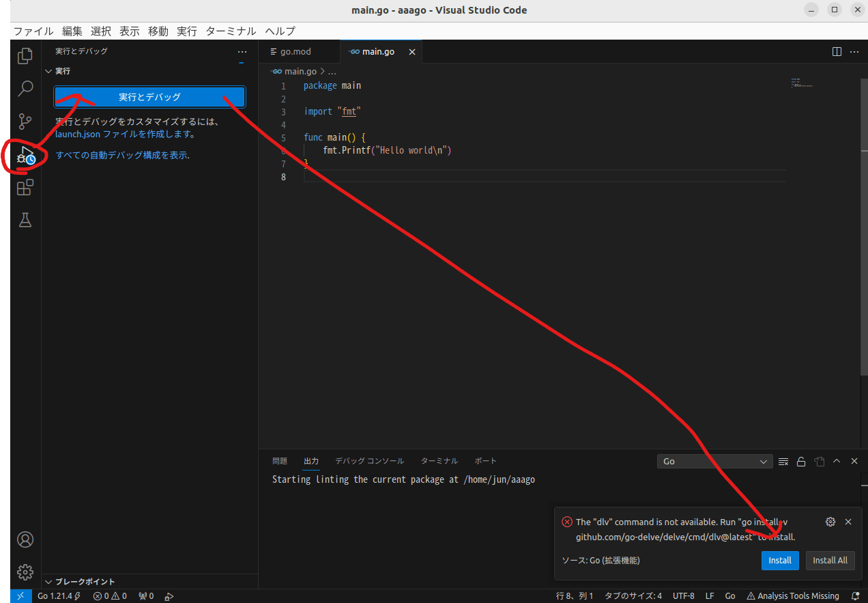
Task: Open the 表示 menu
Action: (x=130, y=31)
